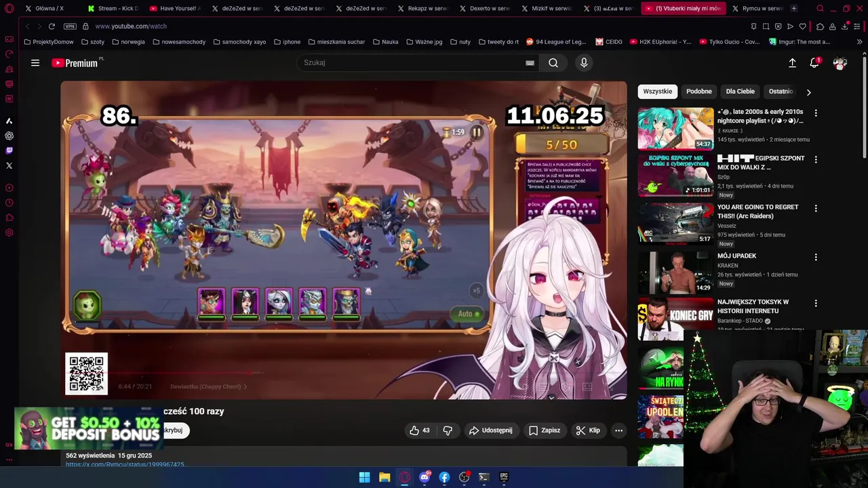Screen dimensions: 868x488
Task: Open CEIDG bookmark
Action: [609, 42]
